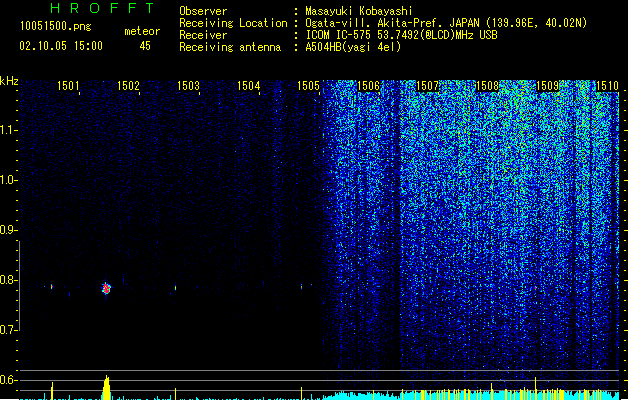Click the Receiving antenna label
This screenshot has height=400, width=629.
click(230, 47)
